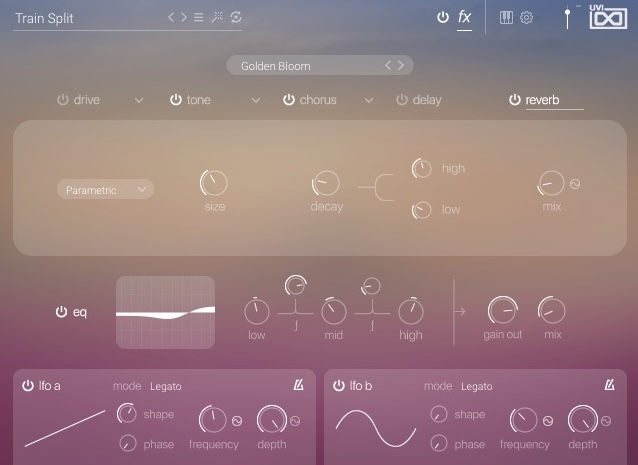Click the UVI logo
The width and height of the screenshot is (638, 465).
coord(608,17)
